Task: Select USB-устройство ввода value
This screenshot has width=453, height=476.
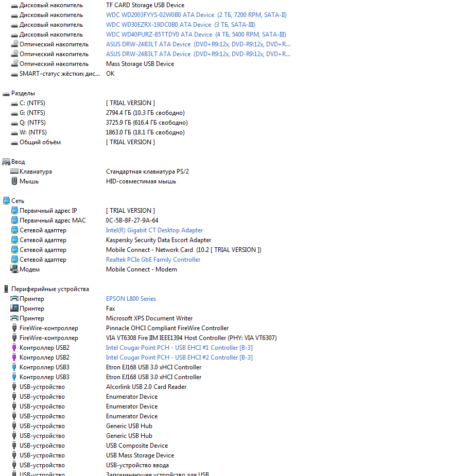Action: coord(137,465)
